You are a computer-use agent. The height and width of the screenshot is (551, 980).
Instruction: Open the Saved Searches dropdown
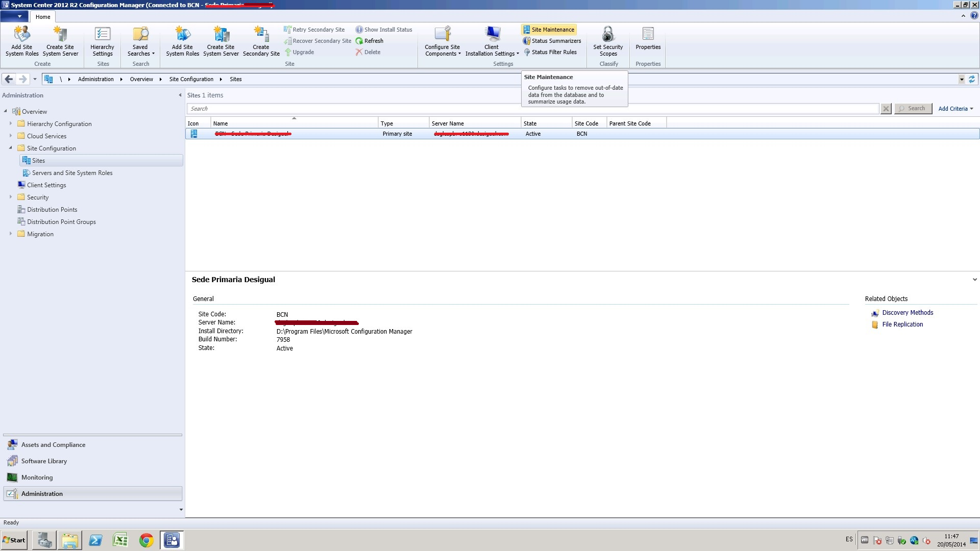pos(140,41)
